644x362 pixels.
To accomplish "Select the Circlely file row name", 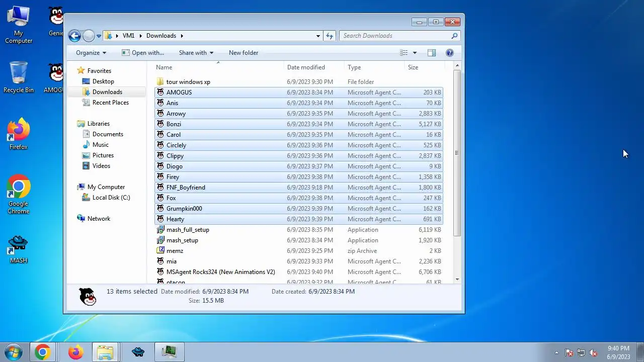I will coord(176,145).
